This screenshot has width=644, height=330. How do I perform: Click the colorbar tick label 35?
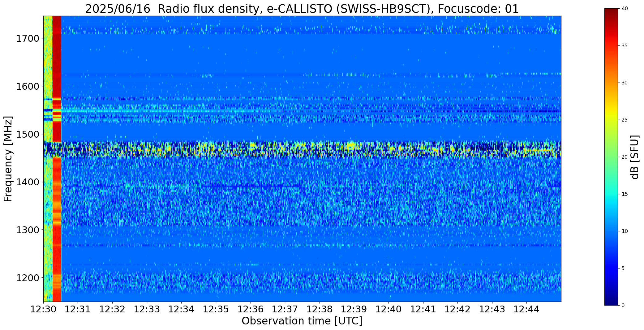pyautogui.click(x=624, y=46)
